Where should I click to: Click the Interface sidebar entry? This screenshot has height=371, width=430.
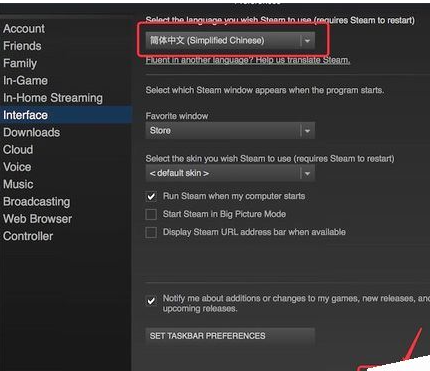click(x=66, y=115)
